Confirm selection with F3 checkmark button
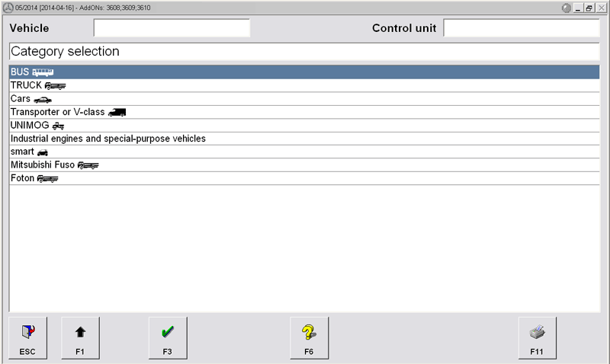 168,338
